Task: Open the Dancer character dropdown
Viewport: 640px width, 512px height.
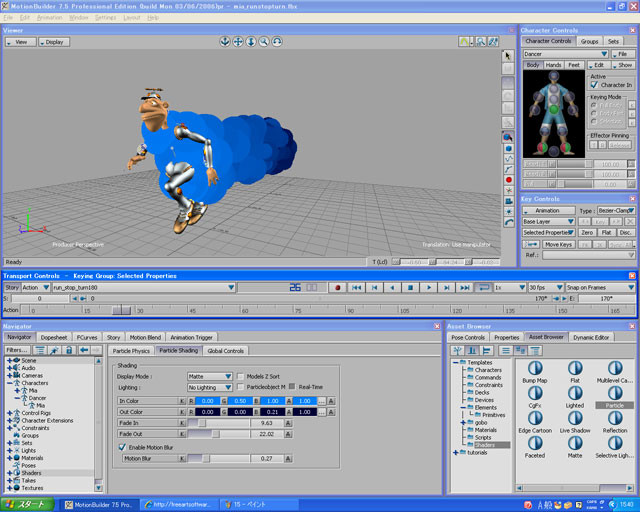Action: tap(565, 54)
